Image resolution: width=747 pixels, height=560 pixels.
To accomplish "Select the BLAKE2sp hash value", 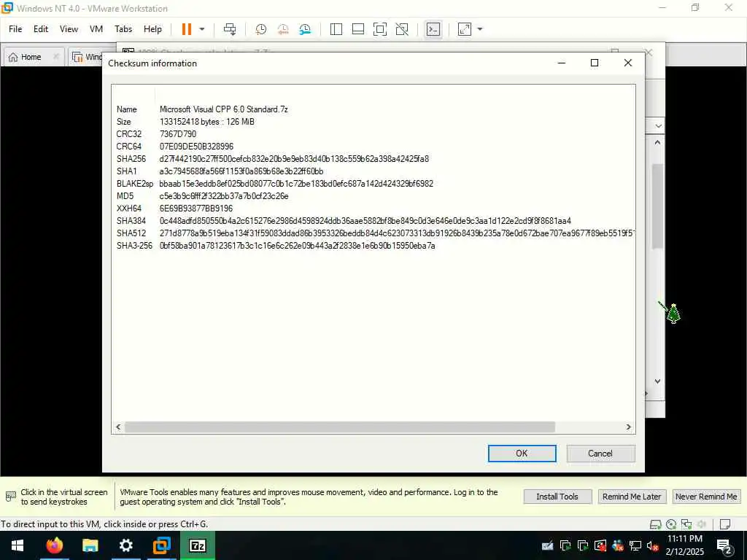I will click(296, 183).
